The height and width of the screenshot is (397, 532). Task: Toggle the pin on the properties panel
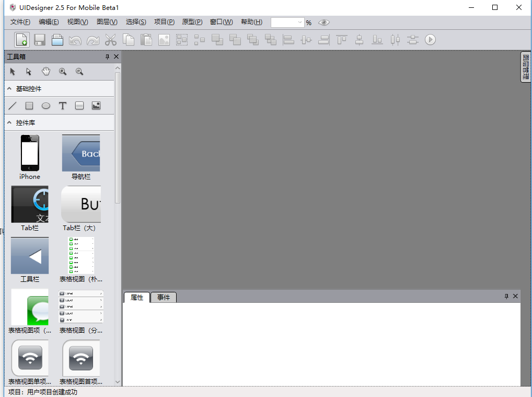506,297
